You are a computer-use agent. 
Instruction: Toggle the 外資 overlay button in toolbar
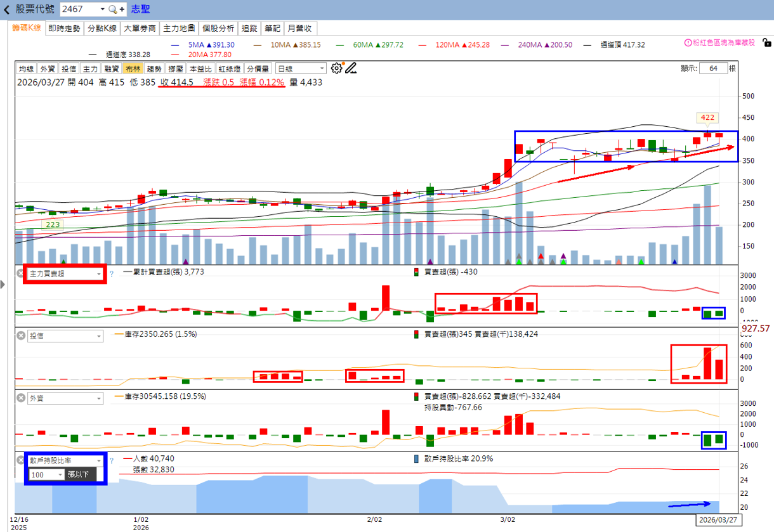(x=48, y=68)
